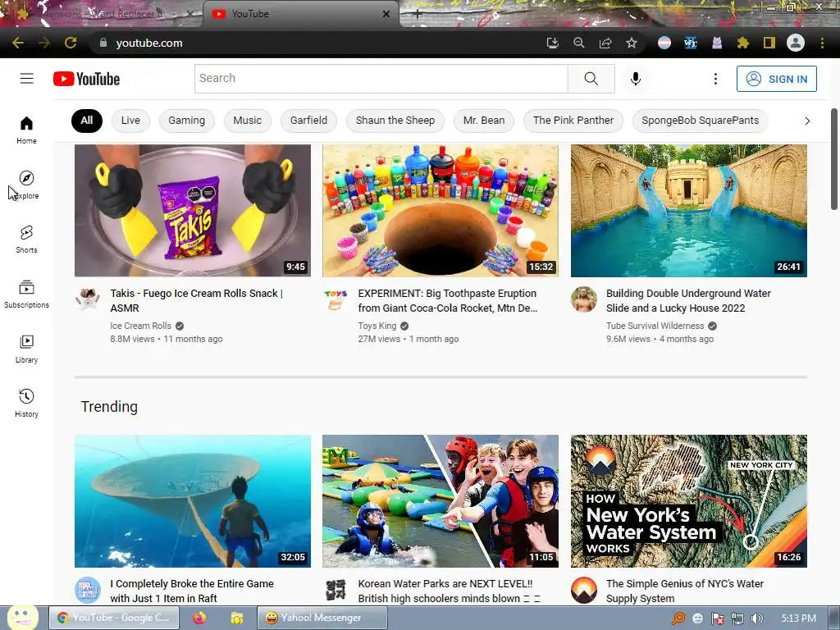
Task: Open the Chrome profile avatar
Action: (796, 43)
